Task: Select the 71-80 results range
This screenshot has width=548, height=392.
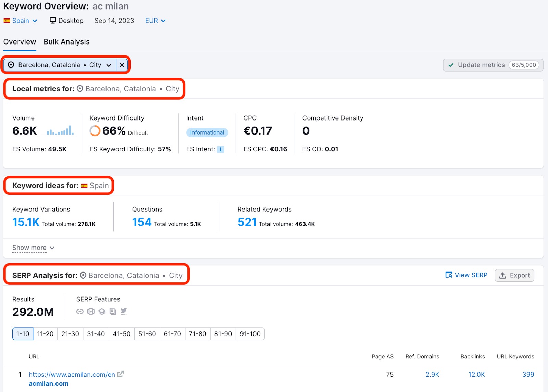Action: click(x=198, y=334)
